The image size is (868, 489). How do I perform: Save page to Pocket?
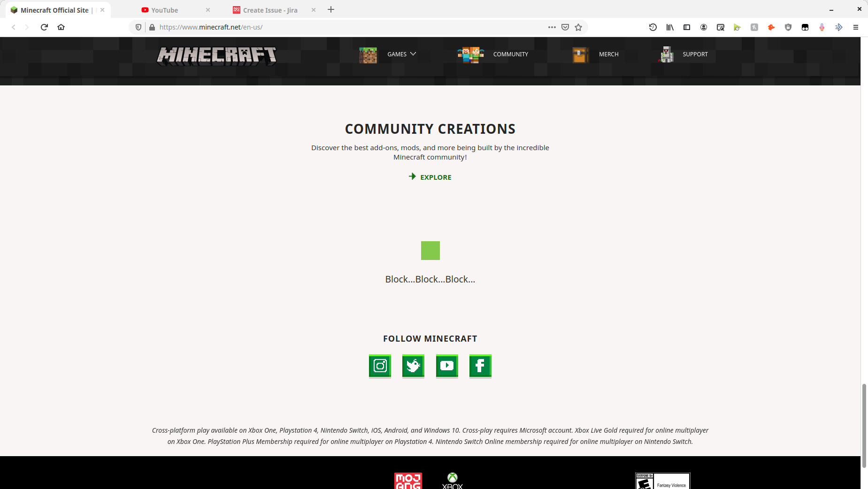[565, 27]
